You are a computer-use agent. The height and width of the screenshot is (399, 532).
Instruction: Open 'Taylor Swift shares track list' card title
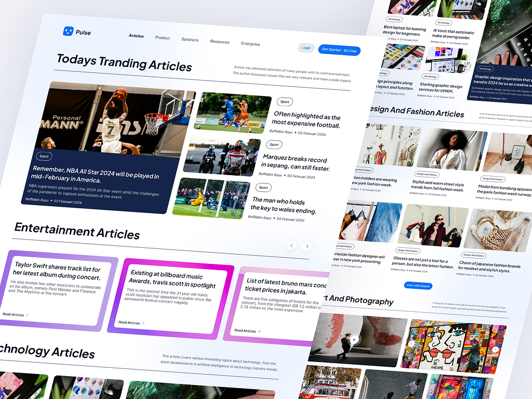(57, 271)
